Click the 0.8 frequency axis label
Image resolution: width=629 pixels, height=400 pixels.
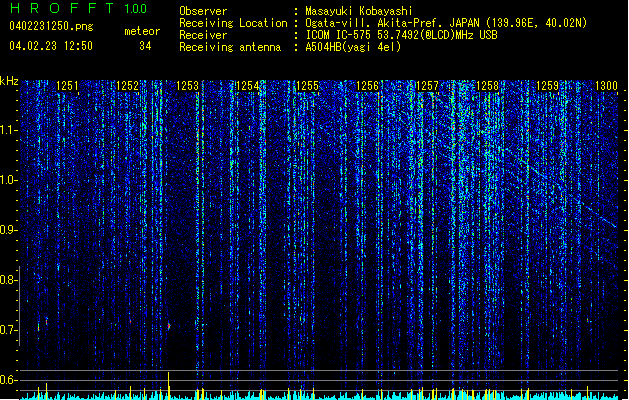point(9,280)
